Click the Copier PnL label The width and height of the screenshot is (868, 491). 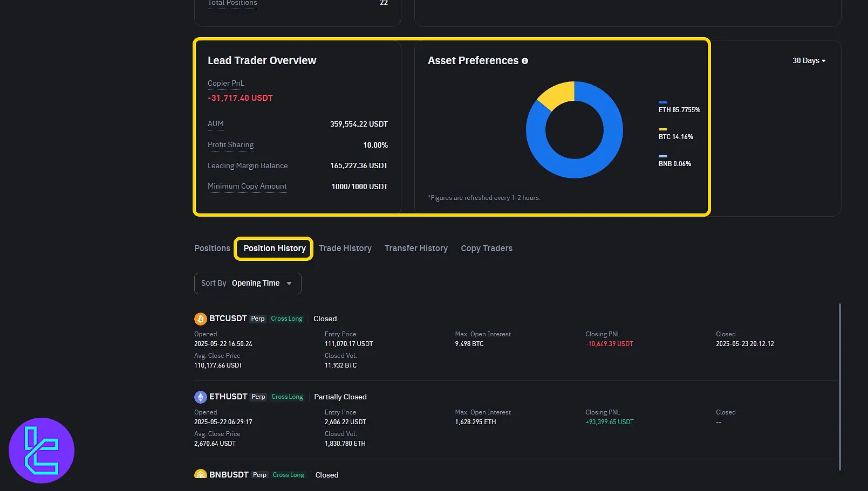point(225,84)
